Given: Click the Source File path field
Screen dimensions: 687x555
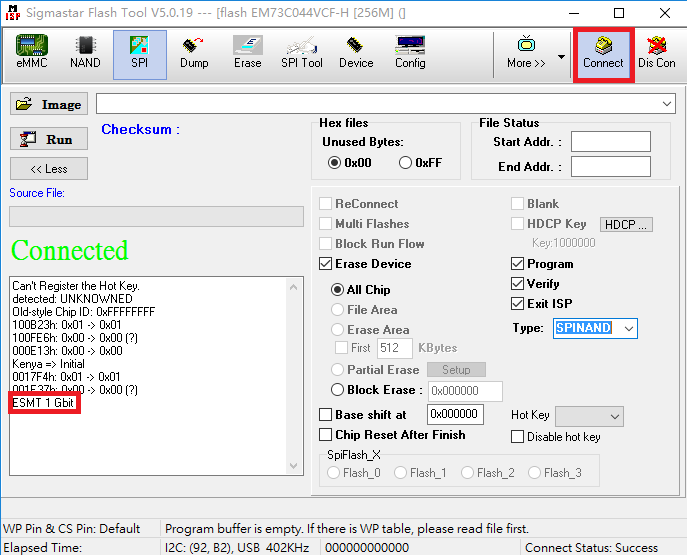Looking at the screenshot, I should (x=156, y=216).
